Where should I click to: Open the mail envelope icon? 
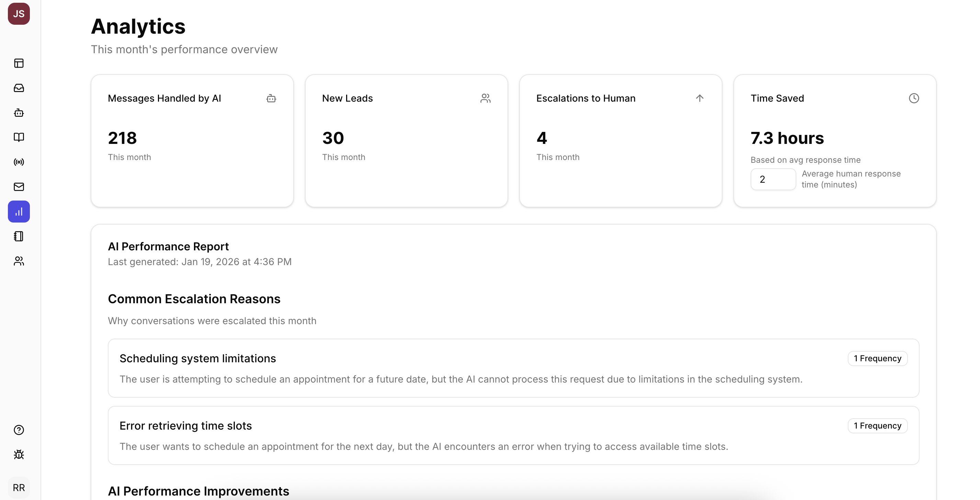(x=19, y=187)
